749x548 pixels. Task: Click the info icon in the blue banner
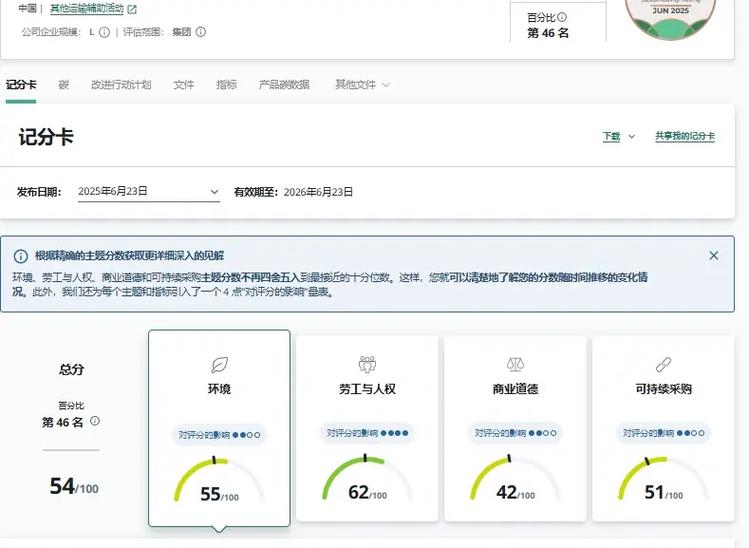pyautogui.click(x=21, y=256)
